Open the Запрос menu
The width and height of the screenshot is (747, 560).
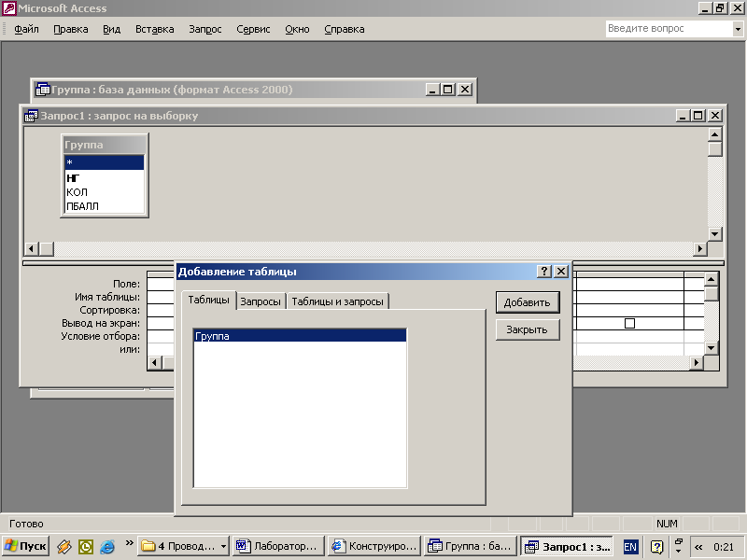204,29
